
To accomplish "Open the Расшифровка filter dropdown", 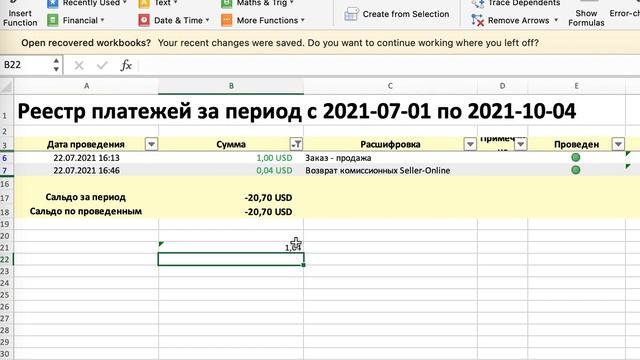I will pos(470,144).
